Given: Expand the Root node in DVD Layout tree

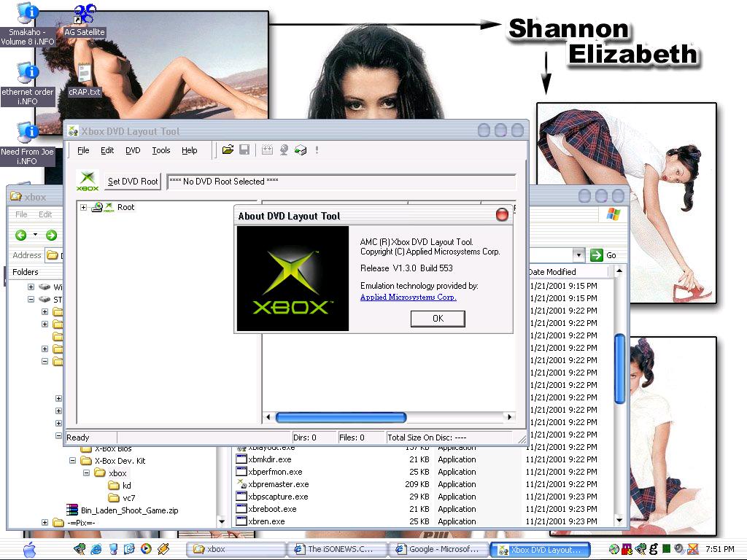Looking at the screenshot, I should (83, 207).
